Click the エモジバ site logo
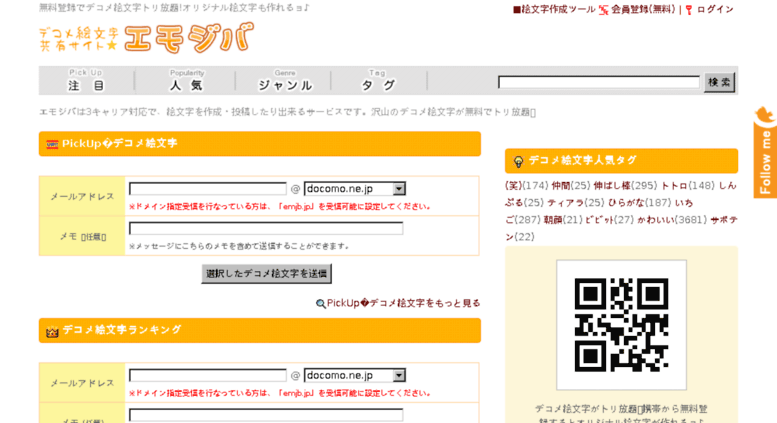The image size is (777, 423). [145, 39]
